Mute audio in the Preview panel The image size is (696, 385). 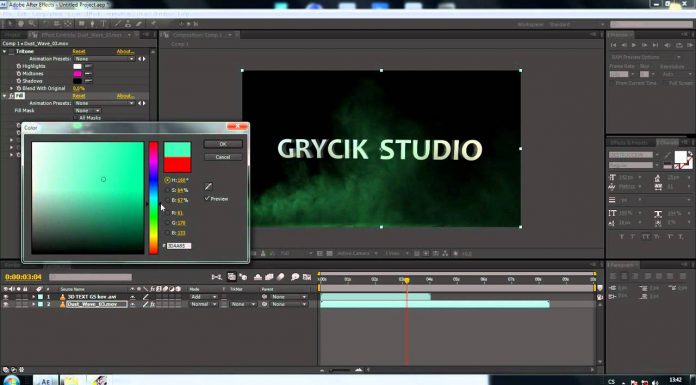(667, 45)
